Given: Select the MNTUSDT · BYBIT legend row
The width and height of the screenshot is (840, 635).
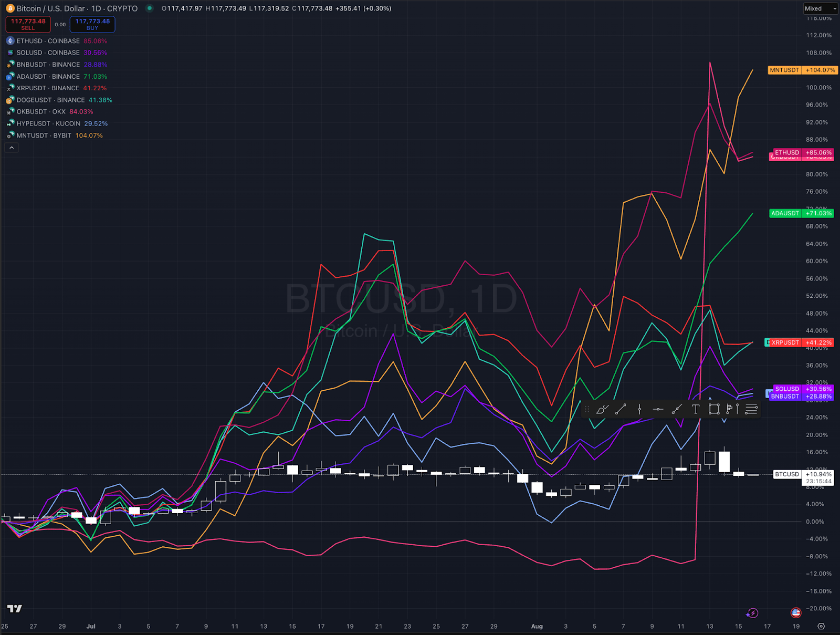Looking at the screenshot, I should point(55,136).
